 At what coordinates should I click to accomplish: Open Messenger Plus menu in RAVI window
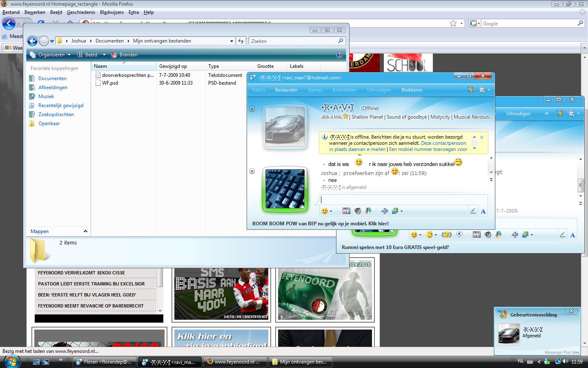(x=470, y=90)
